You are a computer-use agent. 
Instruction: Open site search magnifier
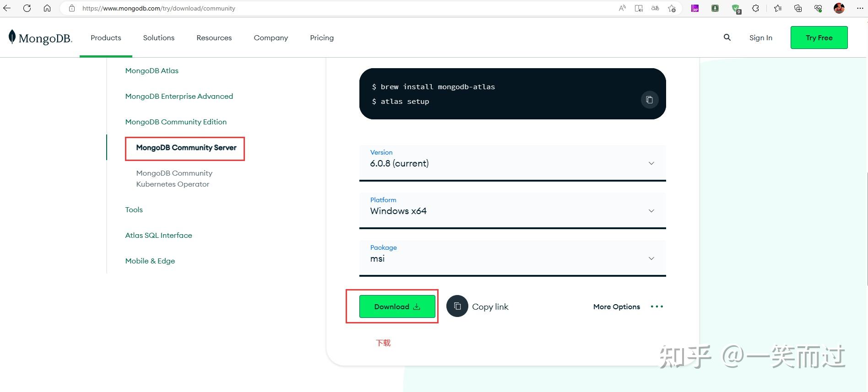click(x=727, y=38)
